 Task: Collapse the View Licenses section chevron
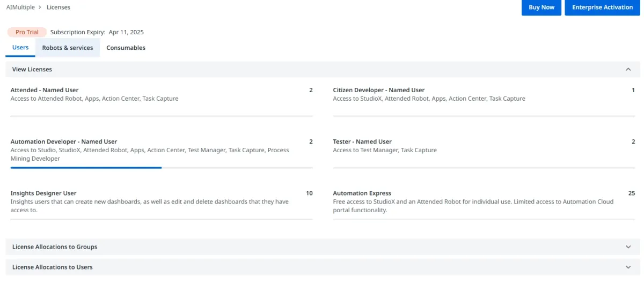point(628,69)
